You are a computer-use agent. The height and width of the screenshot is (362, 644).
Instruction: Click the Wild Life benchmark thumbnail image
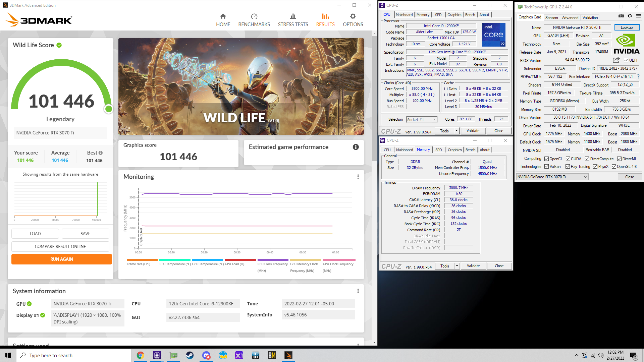[x=241, y=86]
